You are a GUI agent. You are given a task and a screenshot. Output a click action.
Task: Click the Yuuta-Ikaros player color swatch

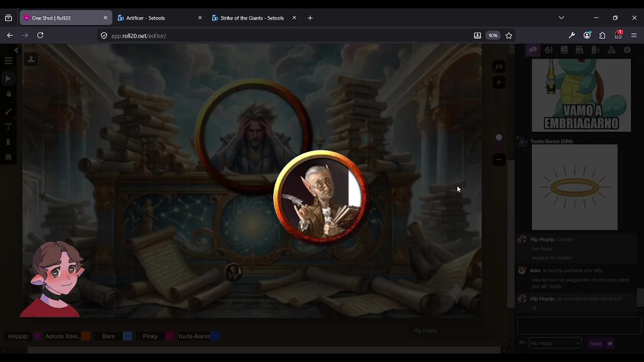pyautogui.click(x=215, y=336)
